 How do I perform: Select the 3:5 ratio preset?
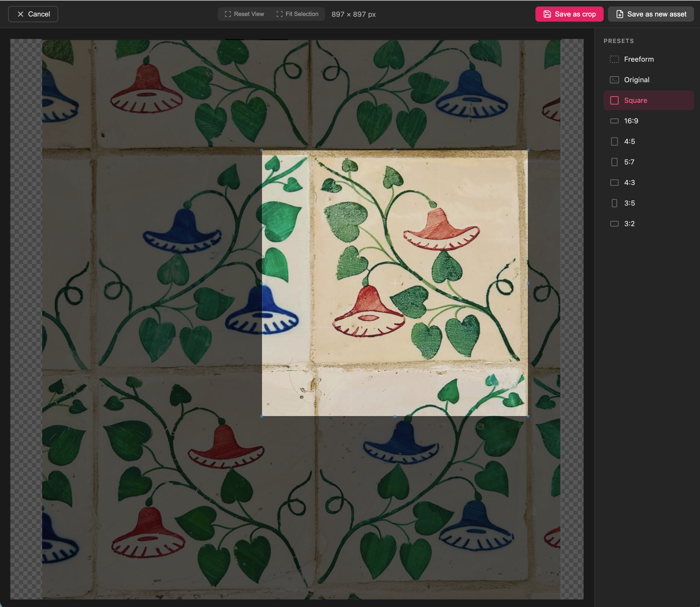click(614, 203)
